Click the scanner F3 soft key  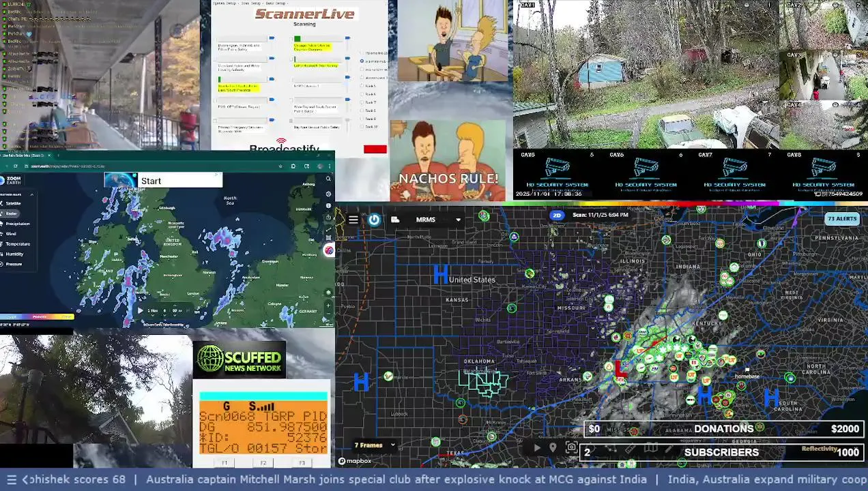[x=302, y=463]
